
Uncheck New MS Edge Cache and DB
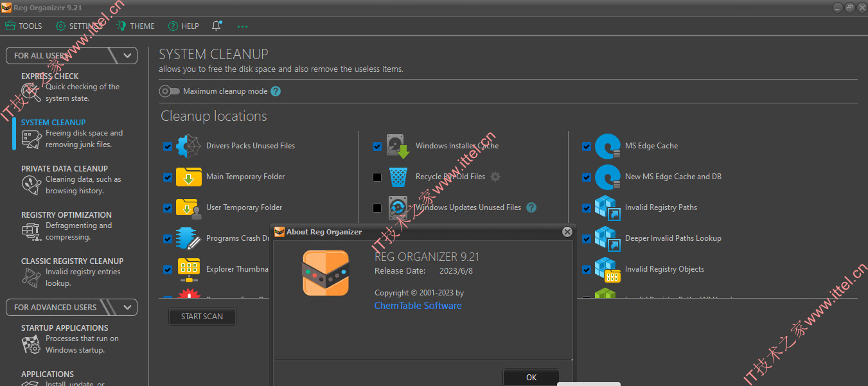click(587, 177)
